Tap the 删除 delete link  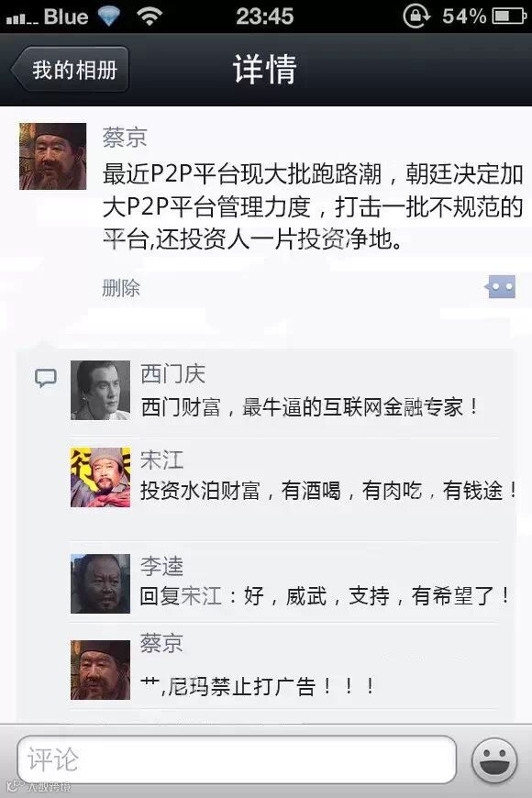coord(121,288)
